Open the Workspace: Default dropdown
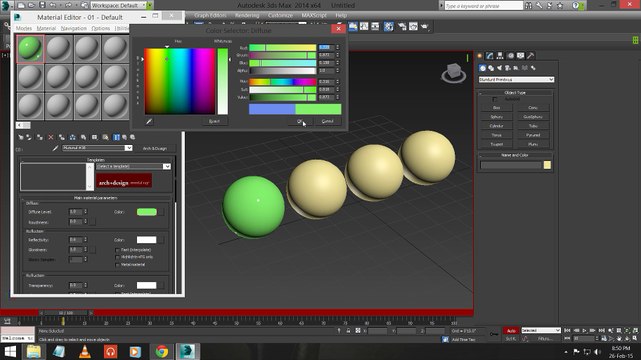The height and width of the screenshot is (360, 641). (118, 5)
